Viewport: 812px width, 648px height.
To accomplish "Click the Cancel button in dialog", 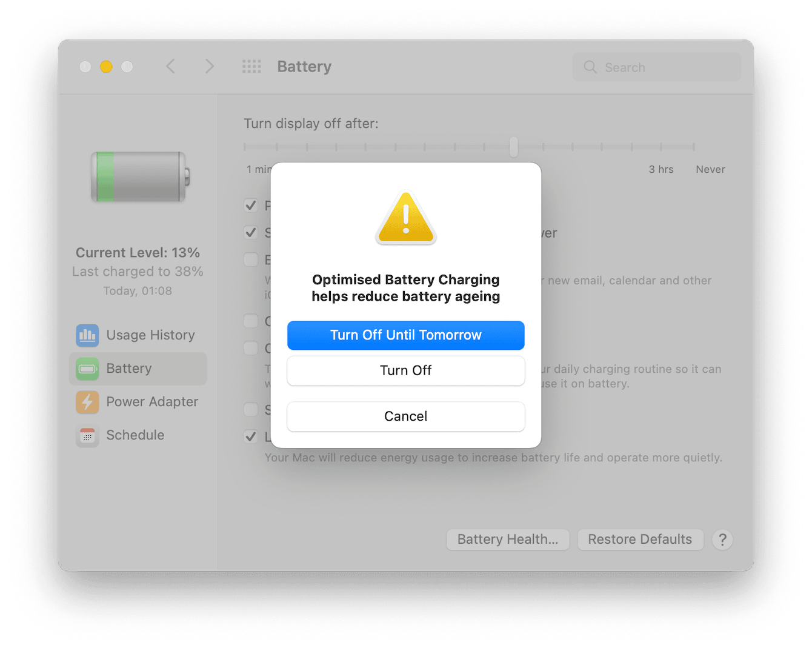I will point(406,416).
